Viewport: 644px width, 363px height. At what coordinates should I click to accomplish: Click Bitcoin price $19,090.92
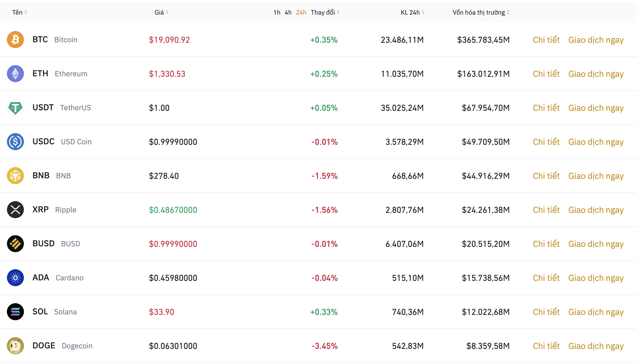click(169, 40)
